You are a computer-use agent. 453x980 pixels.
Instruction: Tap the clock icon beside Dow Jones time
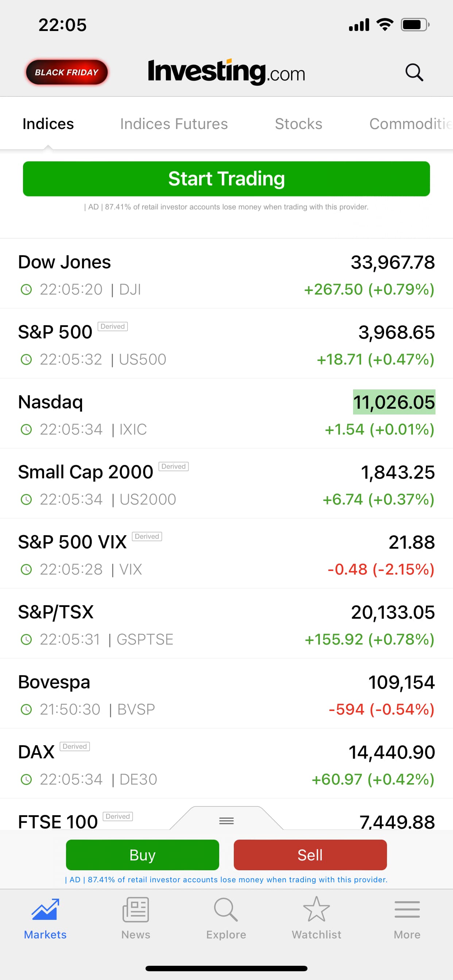[26, 289]
